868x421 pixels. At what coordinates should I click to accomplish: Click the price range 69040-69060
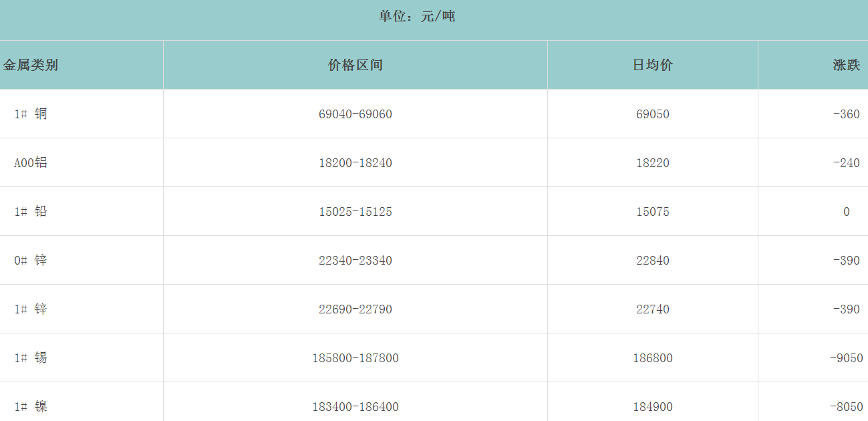(355, 114)
